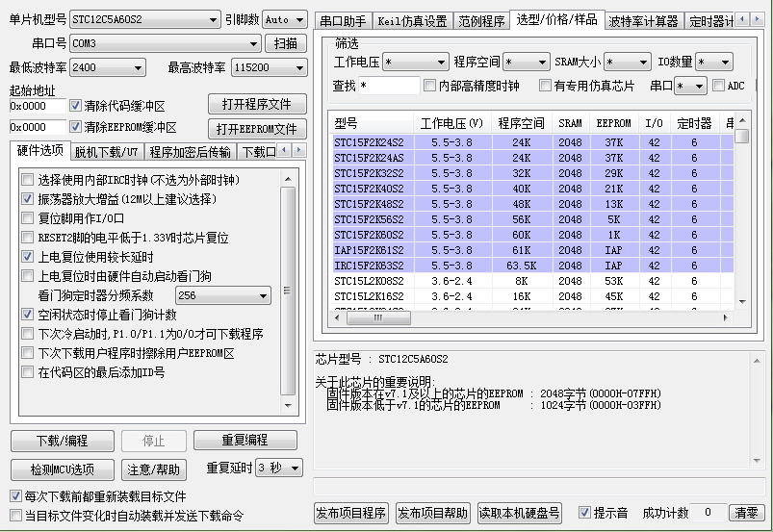The height and width of the screenshot is (532, 773).
Task: Open the 引脚数 Auto dropdown
Action: click(284, 19)
